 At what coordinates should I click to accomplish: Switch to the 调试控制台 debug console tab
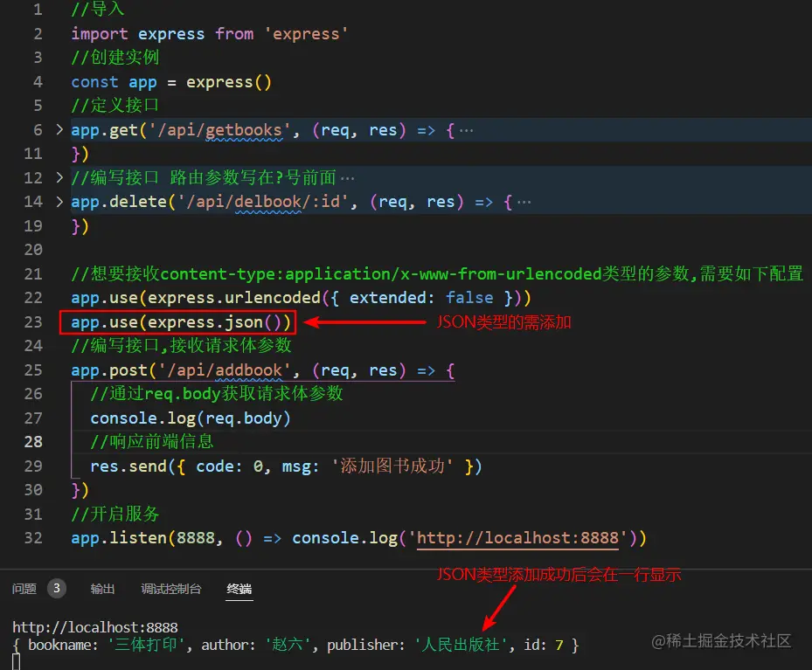click(171, 588)
